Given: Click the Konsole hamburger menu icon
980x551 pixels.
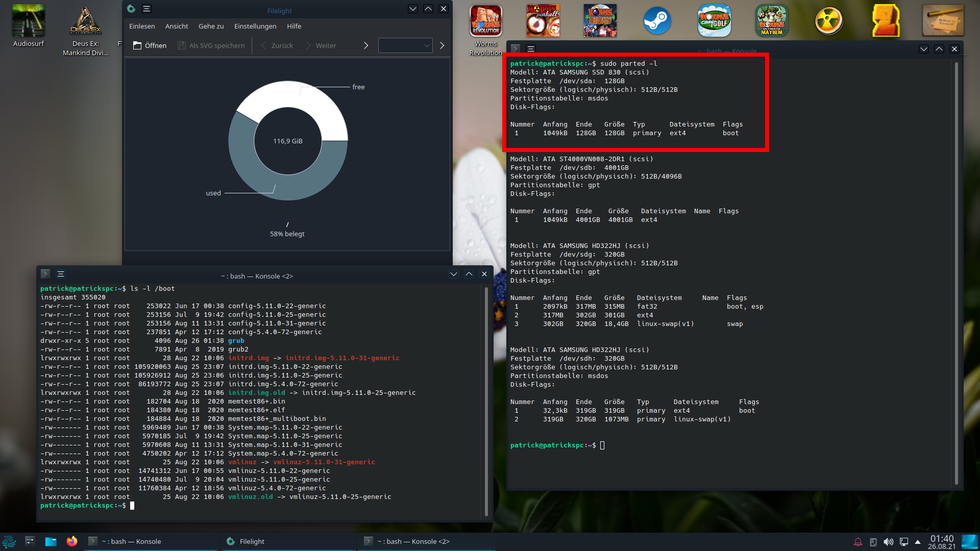Looking at the screenshot, I should coord(531,49).
